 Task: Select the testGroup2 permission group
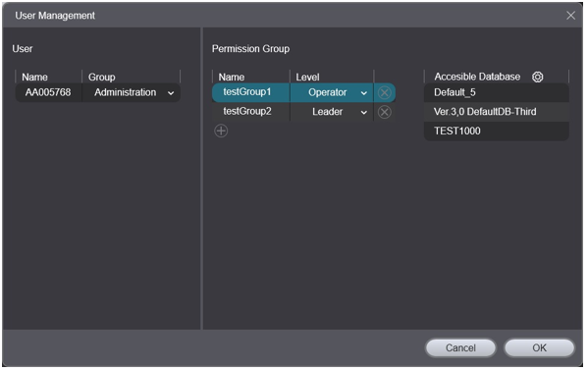click(247, 112)
